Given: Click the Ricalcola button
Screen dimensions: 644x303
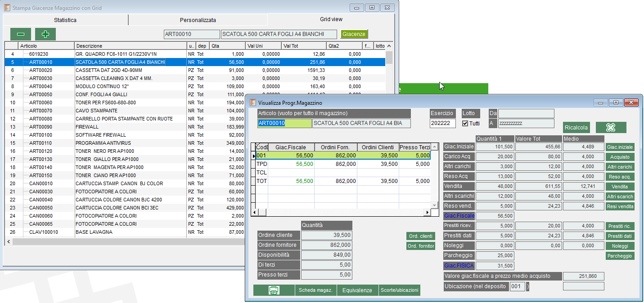Looking at the screenshot, I should [576, 127].
